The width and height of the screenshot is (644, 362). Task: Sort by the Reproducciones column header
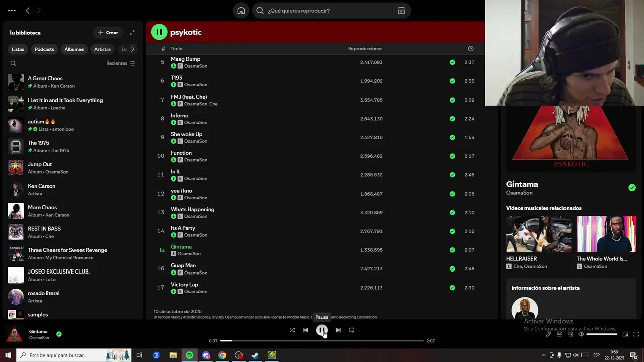coord(365,49)
